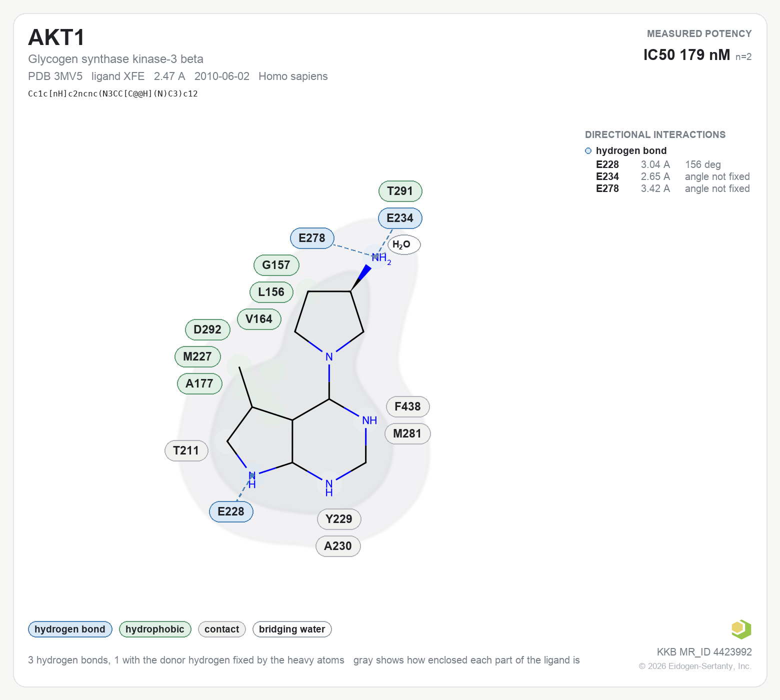Click the ligand XFE text
Screen dimensions: 780x700
coord(118,76)
